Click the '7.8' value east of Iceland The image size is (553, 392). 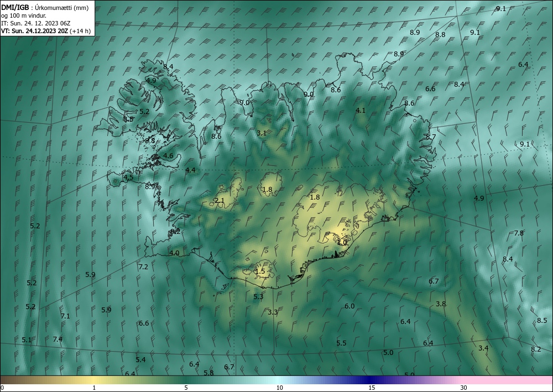point(519,233)
